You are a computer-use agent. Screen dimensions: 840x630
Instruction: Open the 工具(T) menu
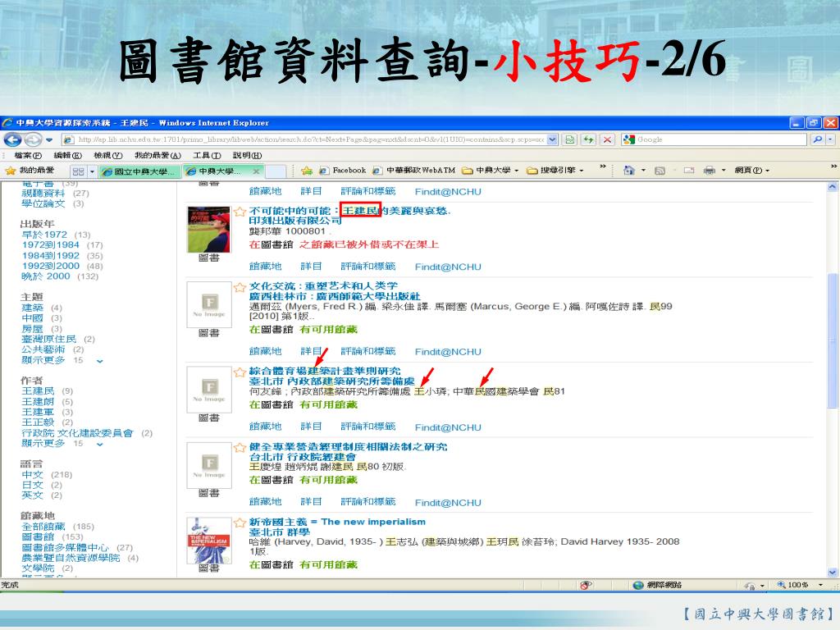click(x=207, y=155)
